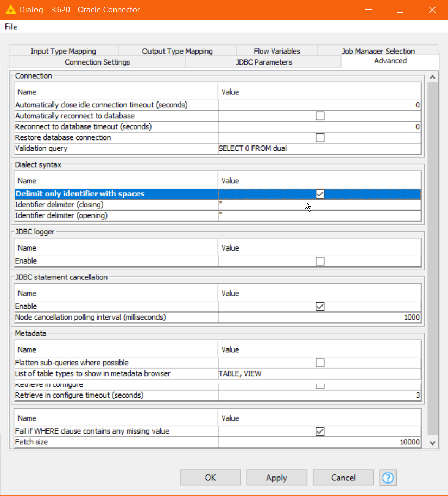Select Delimit only identifier with spaces row
This screenshot has width=448, height=496.
[218, 194]
